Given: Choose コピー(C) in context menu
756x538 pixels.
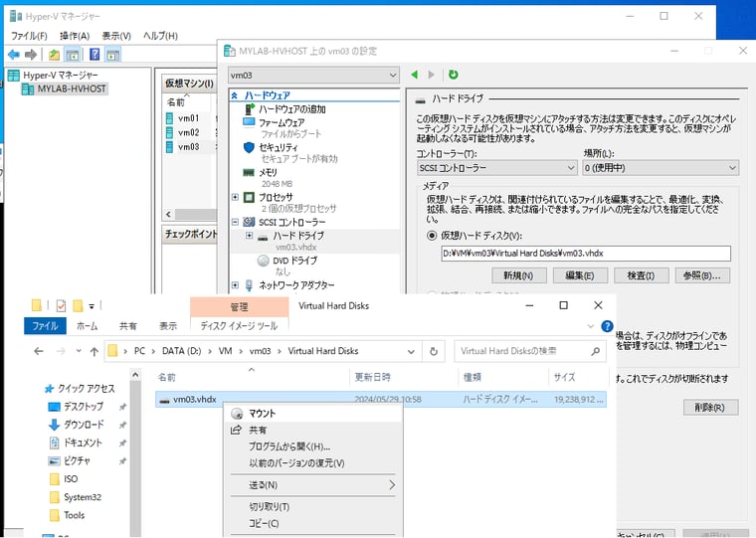Looking at the screenshot, I should (313, 523).
